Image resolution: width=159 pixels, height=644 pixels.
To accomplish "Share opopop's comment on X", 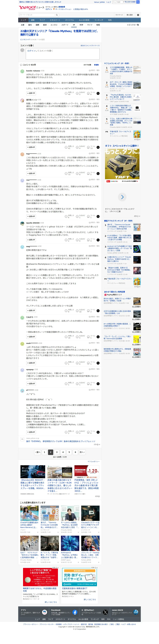I will (x=98, y=384).
